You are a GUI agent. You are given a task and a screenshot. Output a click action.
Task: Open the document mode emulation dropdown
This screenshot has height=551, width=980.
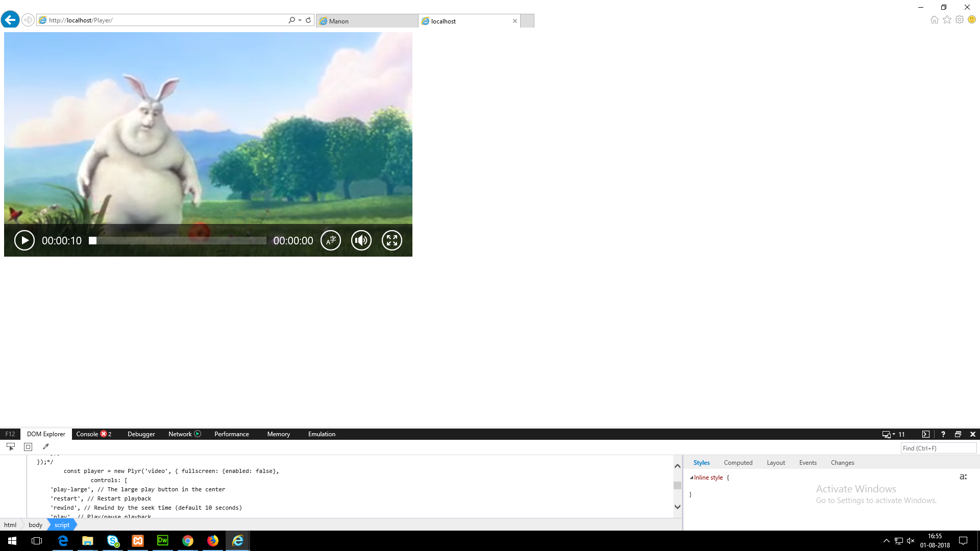pos(894,434)
